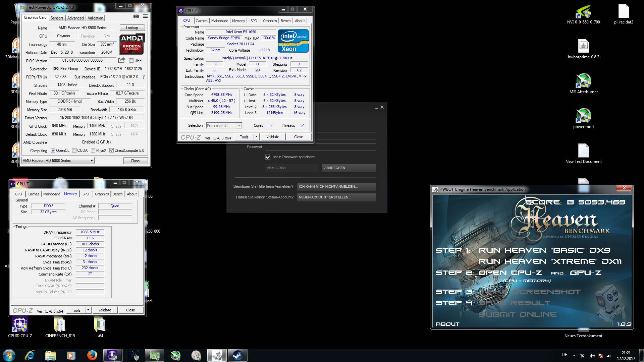
Task: Expand the Tools dropdown arrow in CPU-Z Memory window
Action: (x=88, y=310)
